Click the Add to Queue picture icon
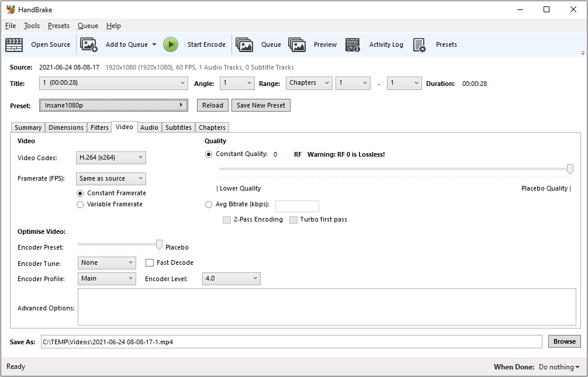 click(89, 44)
